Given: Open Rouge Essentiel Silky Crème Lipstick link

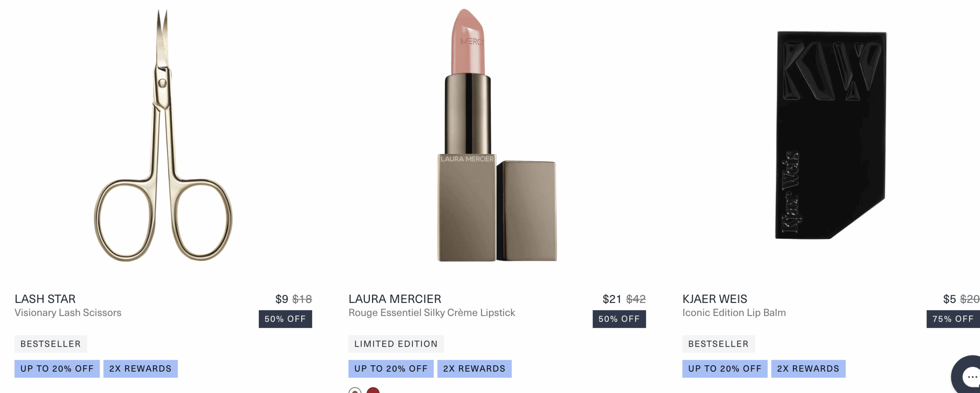Looking at the screenshot, I should [431, 313].
